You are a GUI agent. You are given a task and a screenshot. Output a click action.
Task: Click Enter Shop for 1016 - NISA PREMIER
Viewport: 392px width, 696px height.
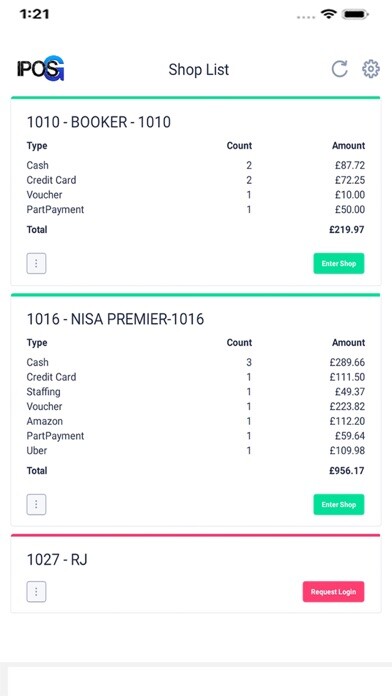[339, 505]
